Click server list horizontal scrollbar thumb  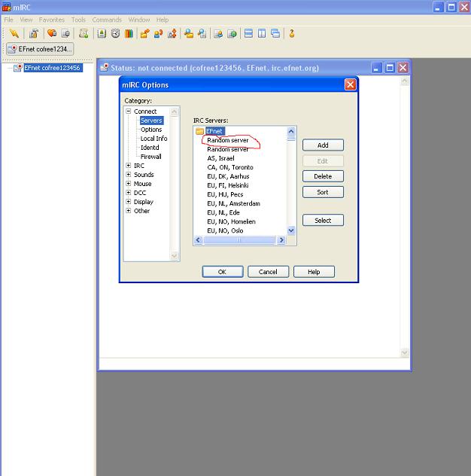click(239, 240)
